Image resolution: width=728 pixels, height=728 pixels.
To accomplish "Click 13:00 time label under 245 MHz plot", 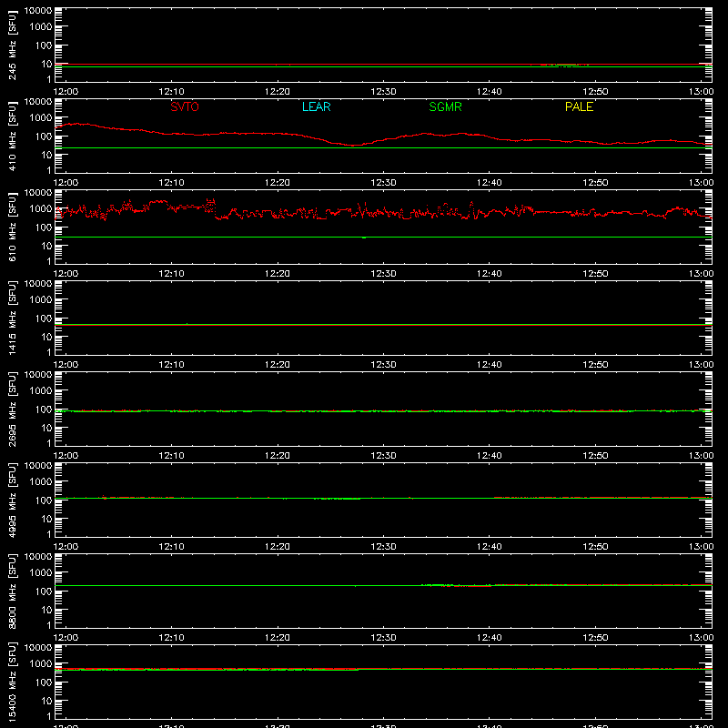I will click(x=701, y=92).
